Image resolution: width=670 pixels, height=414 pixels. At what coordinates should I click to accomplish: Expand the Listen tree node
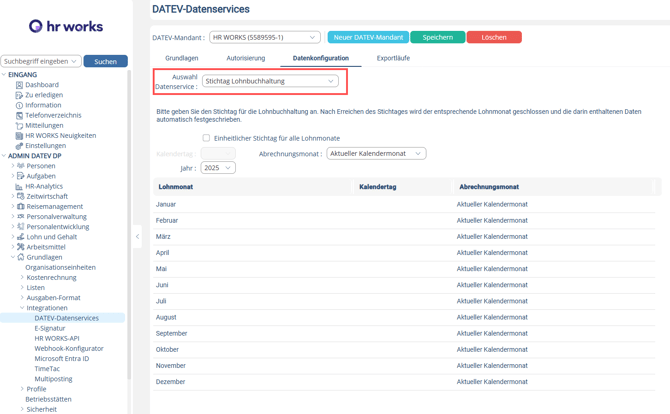coord(22,288)
